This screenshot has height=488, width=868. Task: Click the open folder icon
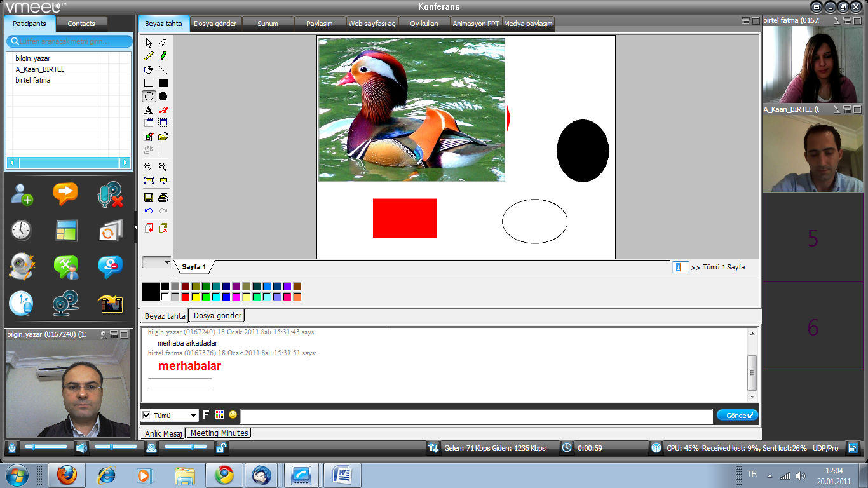(x=163, y=137)
